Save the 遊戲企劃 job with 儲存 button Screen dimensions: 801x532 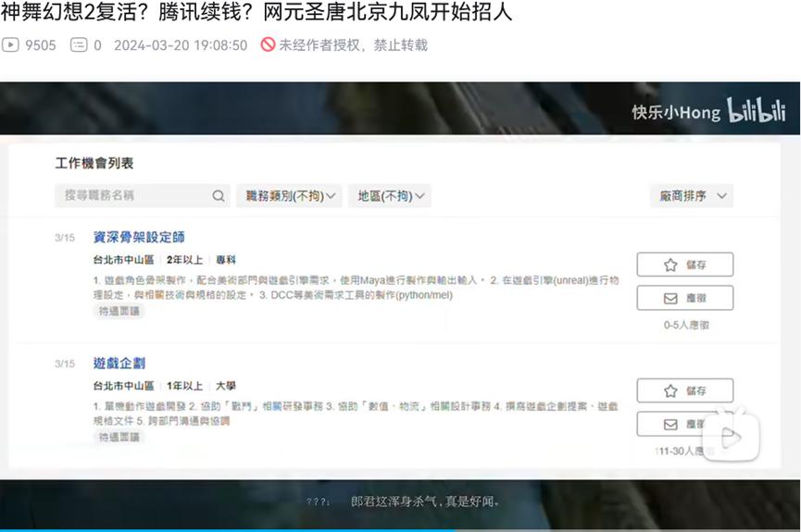click(x=684, y=390)
